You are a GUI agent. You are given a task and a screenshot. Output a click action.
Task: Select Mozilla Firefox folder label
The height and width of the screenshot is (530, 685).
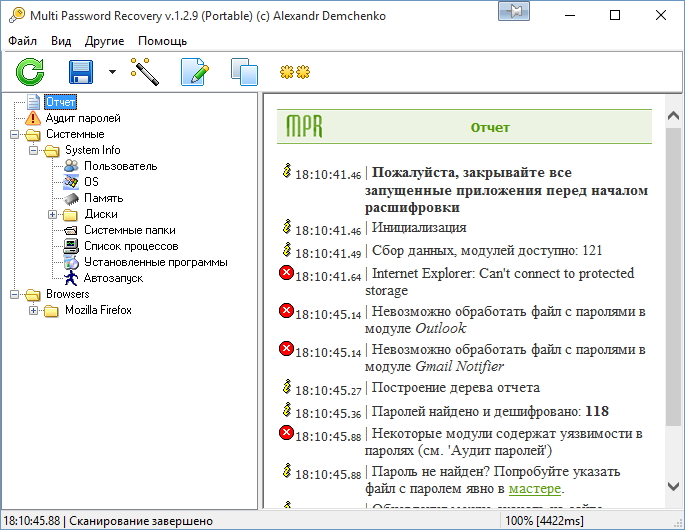98,310
